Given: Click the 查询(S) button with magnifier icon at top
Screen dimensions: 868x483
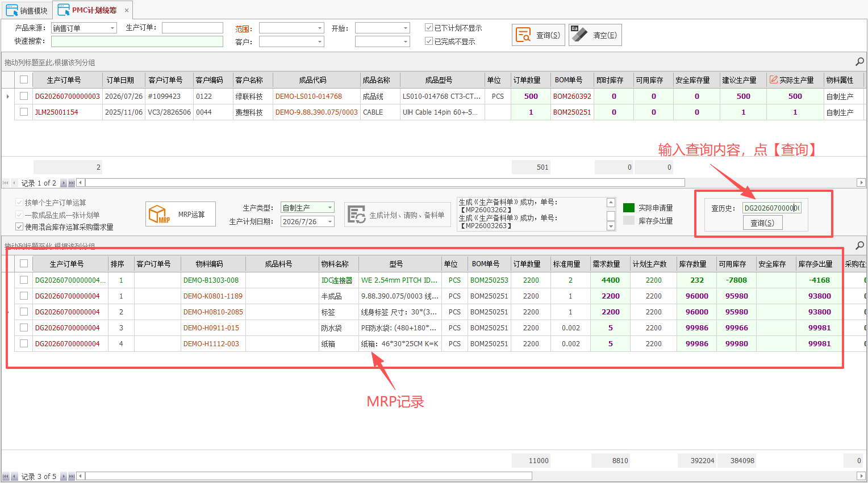Looking at the screenshot, I should click(539, 35).
